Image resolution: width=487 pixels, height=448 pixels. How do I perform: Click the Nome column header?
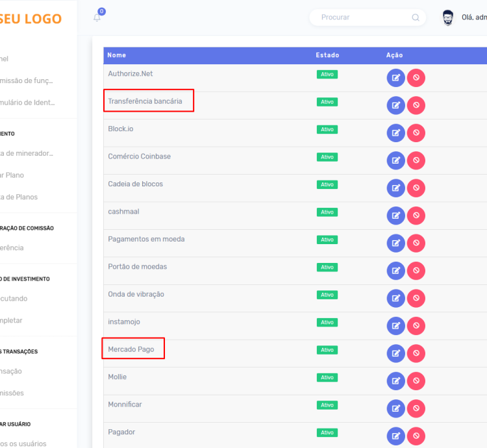point(117,55)
